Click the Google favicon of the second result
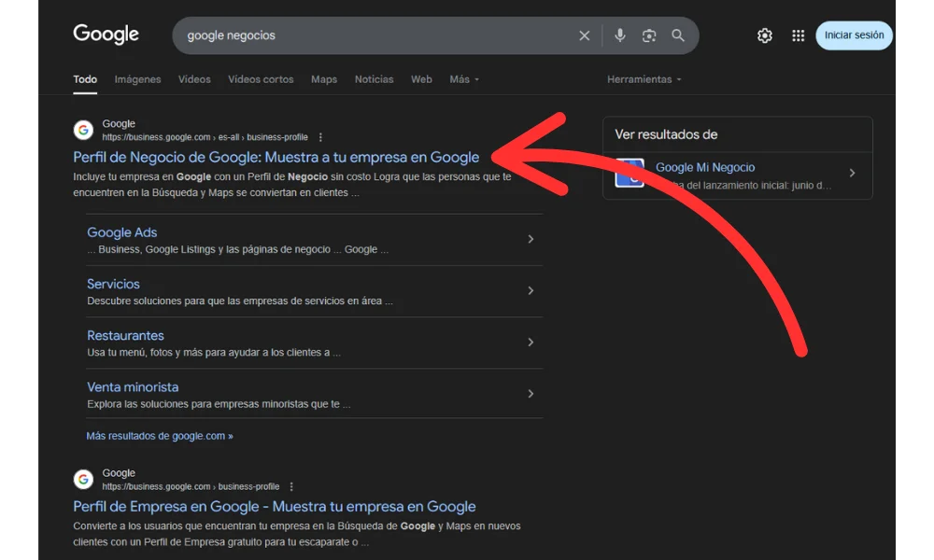This screenshot has height=560, width=934. click(83, 479)
